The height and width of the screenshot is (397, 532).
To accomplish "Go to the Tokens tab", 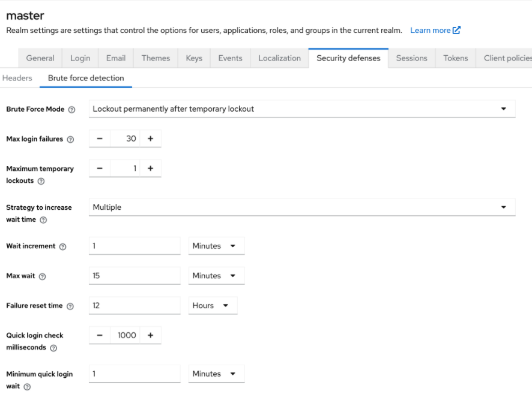I will click(x=455, y=58).
